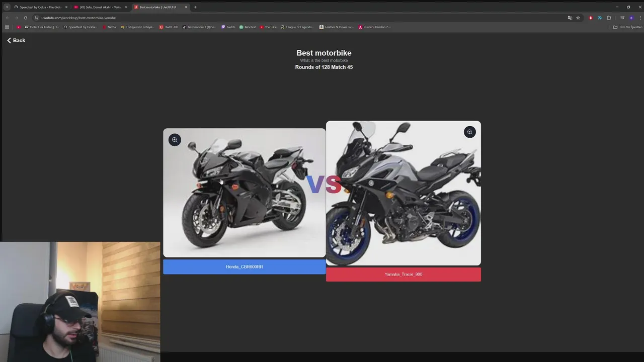This screenshot has height=362, width=644.
Task: Close the Best motorbike tab
Action: click(186, 7)
